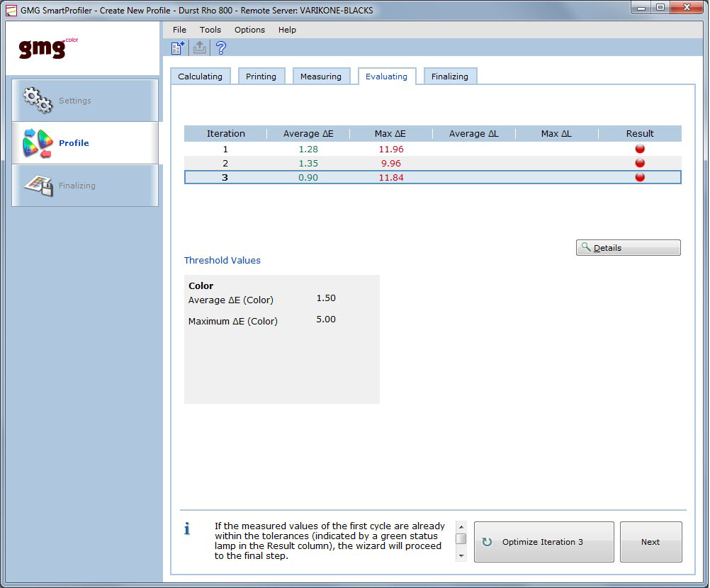Click the Average ΔE (Color) label
This screenshot has width=710, height=588.
(231, 300)
